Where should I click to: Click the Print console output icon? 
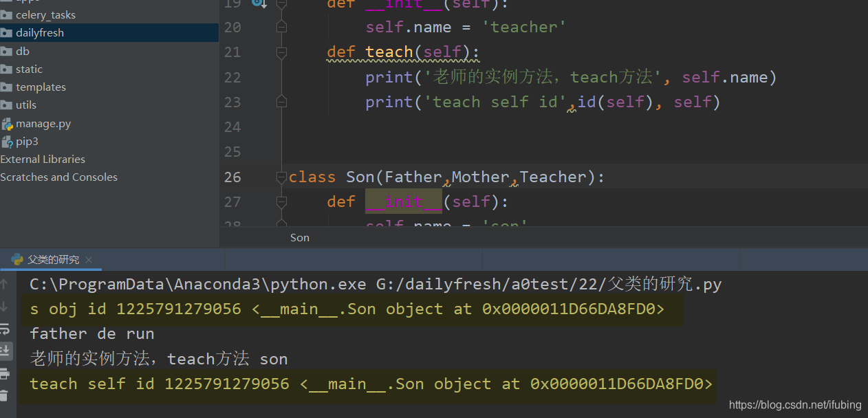pos(4,374)
